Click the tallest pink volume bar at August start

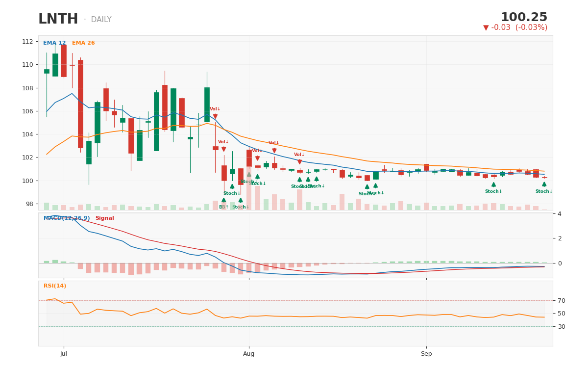pos(249,189)
